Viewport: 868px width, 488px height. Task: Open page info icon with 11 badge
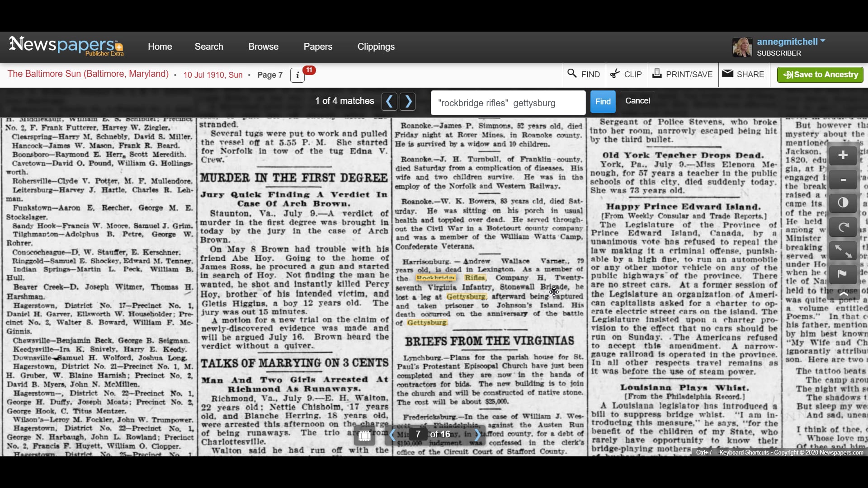297,75
